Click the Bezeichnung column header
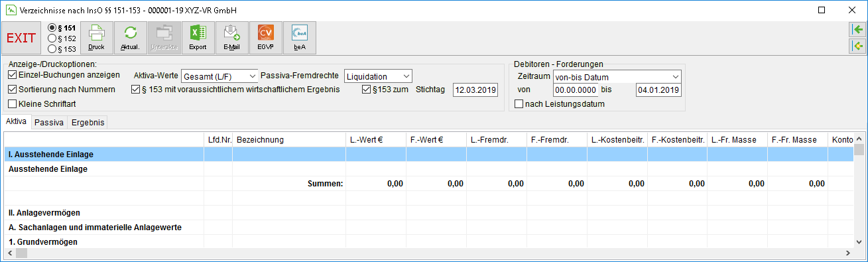868x262 pixels. [289, 139]
